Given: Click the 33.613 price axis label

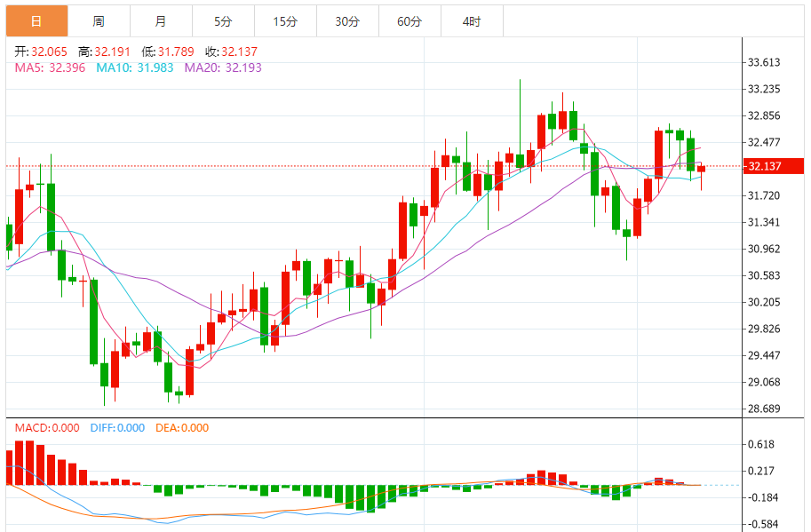Looking at the screenshot, I should point(764,62).
